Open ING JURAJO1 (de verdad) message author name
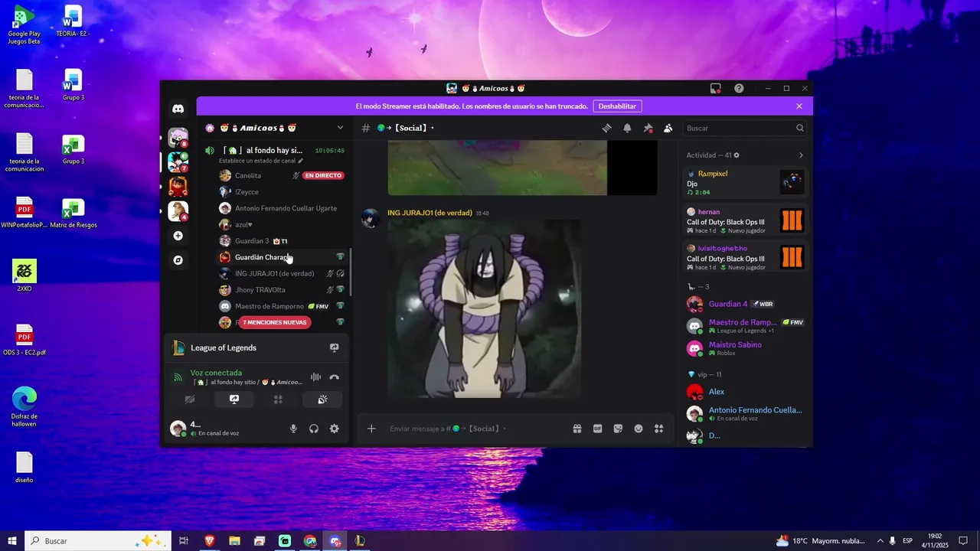The height and width of the screenshot is (551, 980). (430, 213)
